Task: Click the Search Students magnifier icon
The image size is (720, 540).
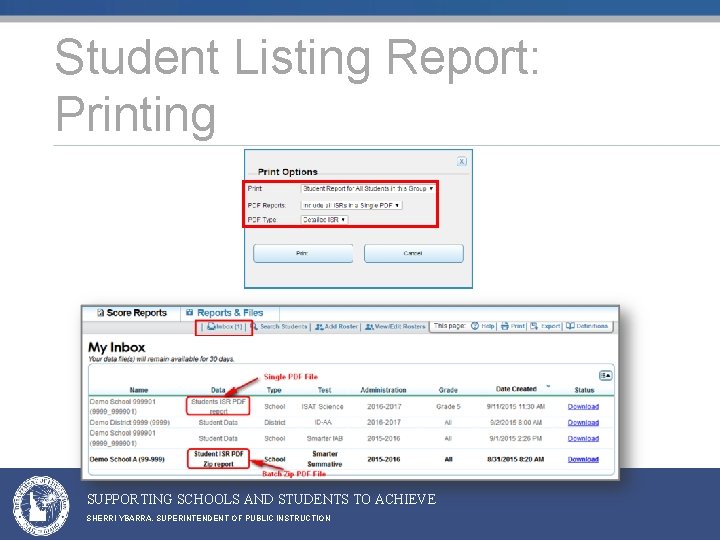Action: point(254,326)
